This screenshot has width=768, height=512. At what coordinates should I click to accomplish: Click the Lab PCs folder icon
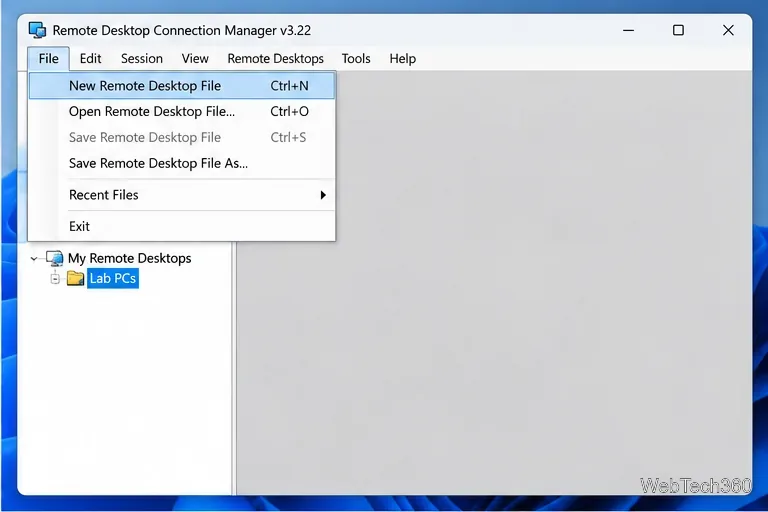tap(75, 278)
